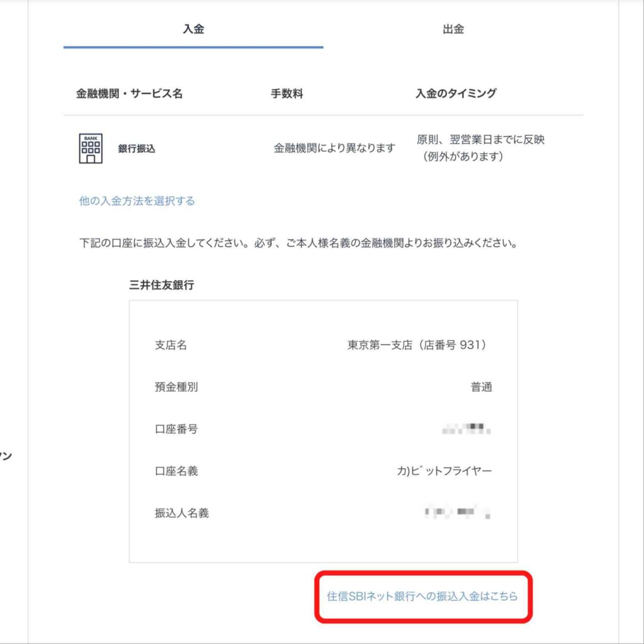Screen dimensions: 644x644
Task: Click the blurred 振込人名義 value
Action: 457,513
